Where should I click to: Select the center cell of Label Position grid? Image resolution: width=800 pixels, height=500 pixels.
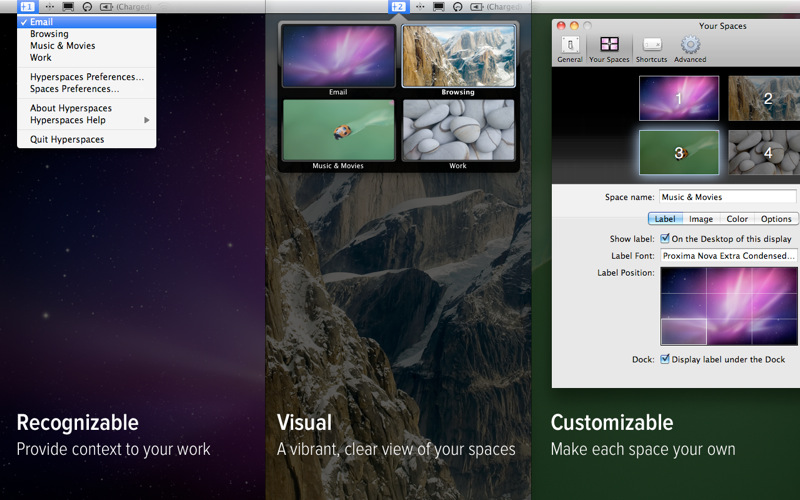coord(729,306)
